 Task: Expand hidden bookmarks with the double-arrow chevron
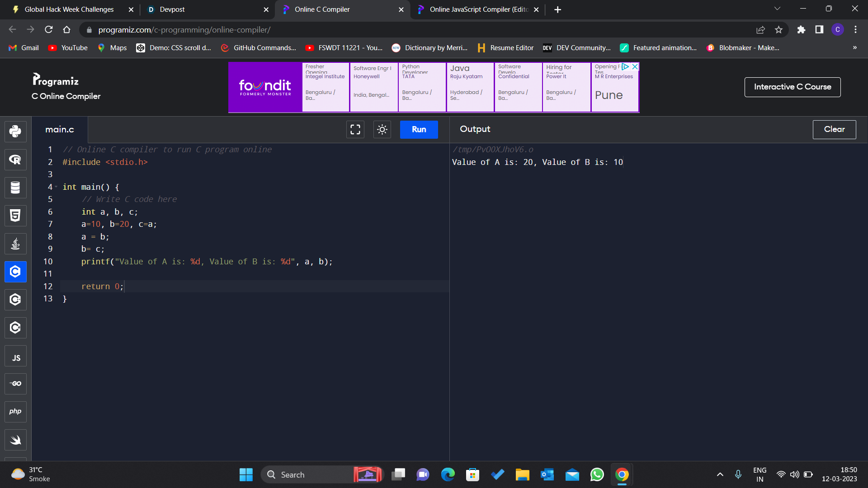854,47
